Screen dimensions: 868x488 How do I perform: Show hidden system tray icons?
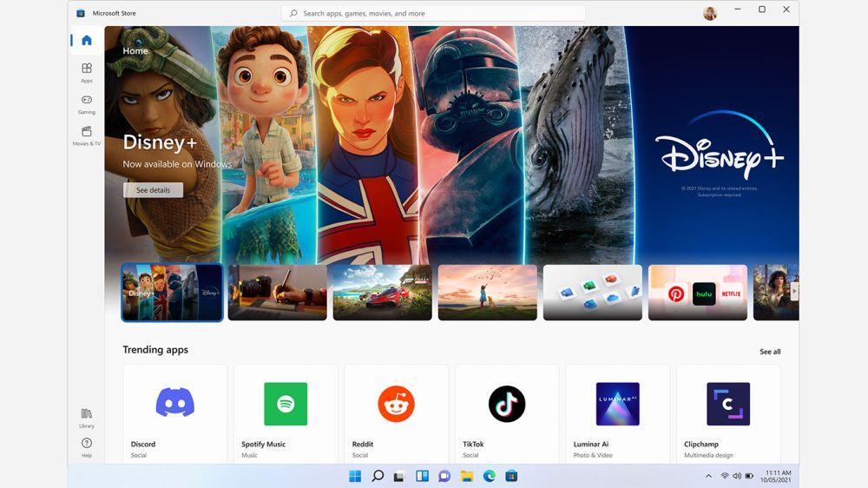pos(708,476)
